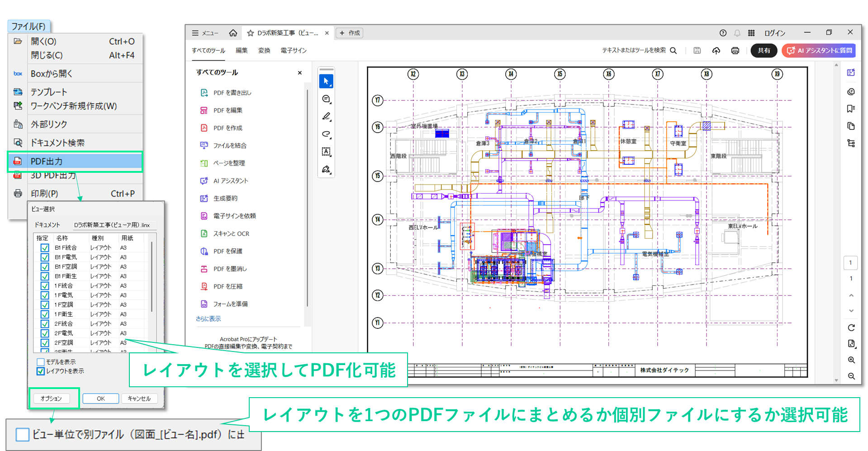The image size is (868, 451).
Task: Select the highlighter pen tool
Action: pyautogui.click(x=326, y=117)
